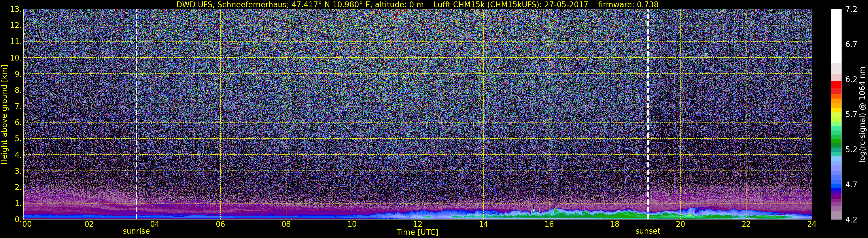Screen dimensions: 868x238
Task: Click the height axis tick label '8.'
Action: (18, 90)
